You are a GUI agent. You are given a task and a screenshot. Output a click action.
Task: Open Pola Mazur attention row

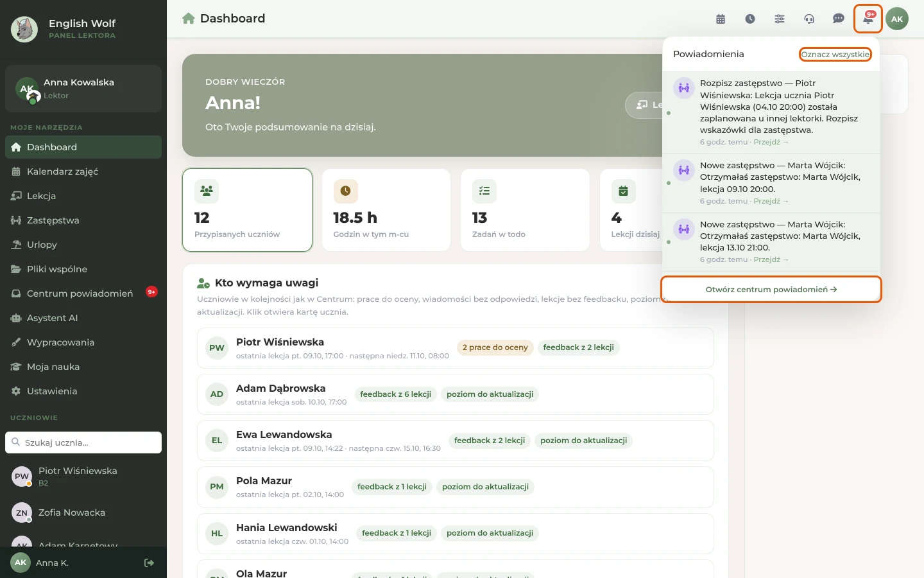tap(456, 487)
